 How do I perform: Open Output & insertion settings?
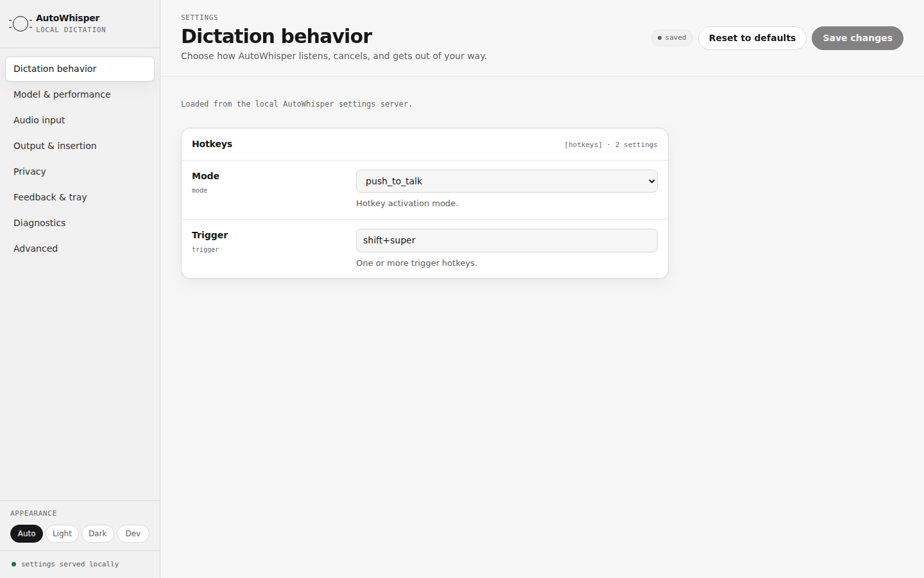pyautogui.click(x=80, y=146)
